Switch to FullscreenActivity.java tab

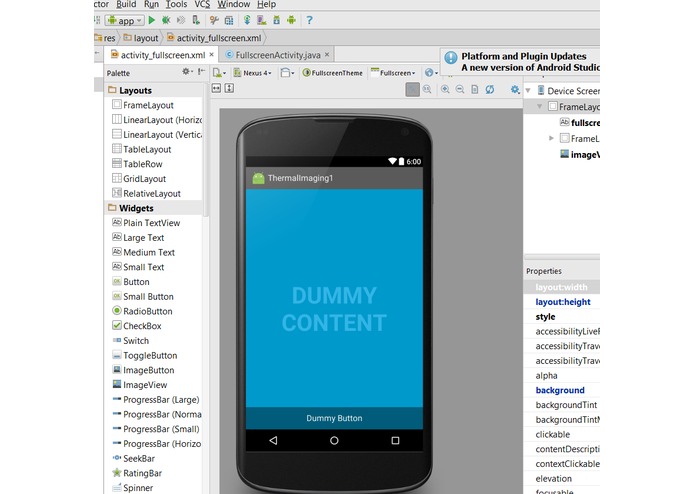tap(277, 55)
